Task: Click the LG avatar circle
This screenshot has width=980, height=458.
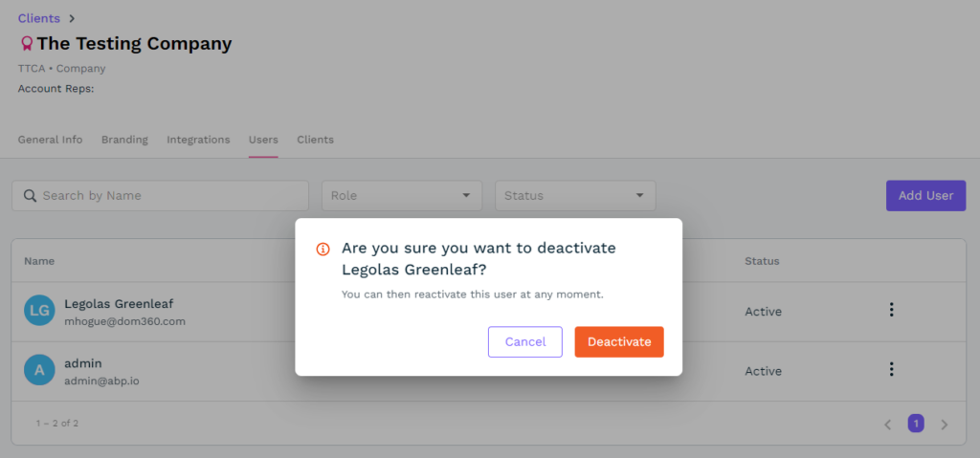Action: coord(39,311)
